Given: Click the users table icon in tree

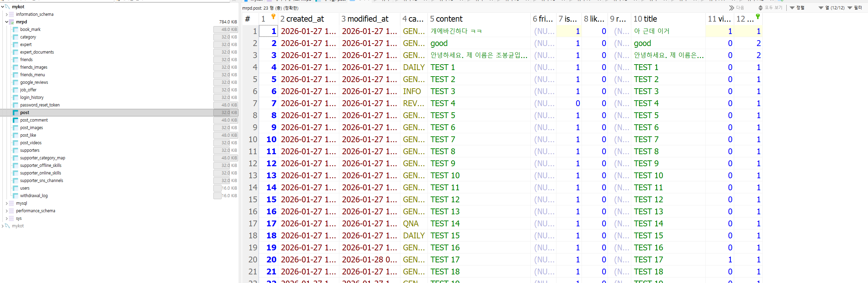Looking at the screenshot, I should (15, 188).
